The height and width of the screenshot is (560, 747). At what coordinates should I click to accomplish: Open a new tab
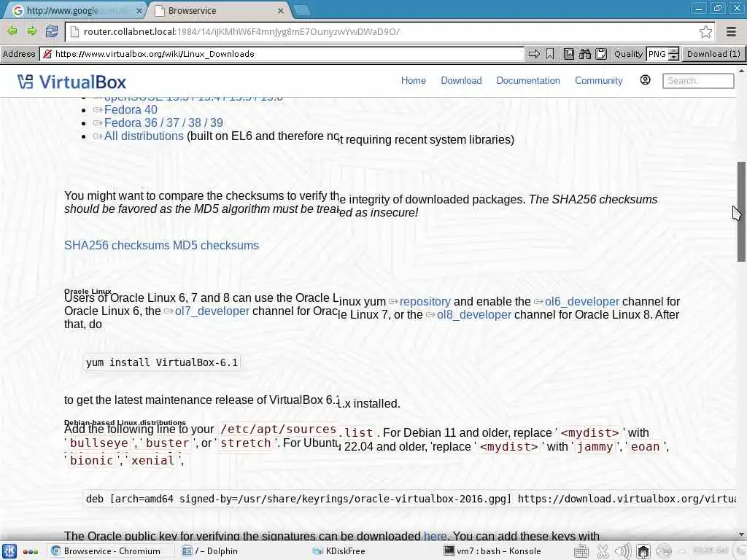(x=301, y=10)
